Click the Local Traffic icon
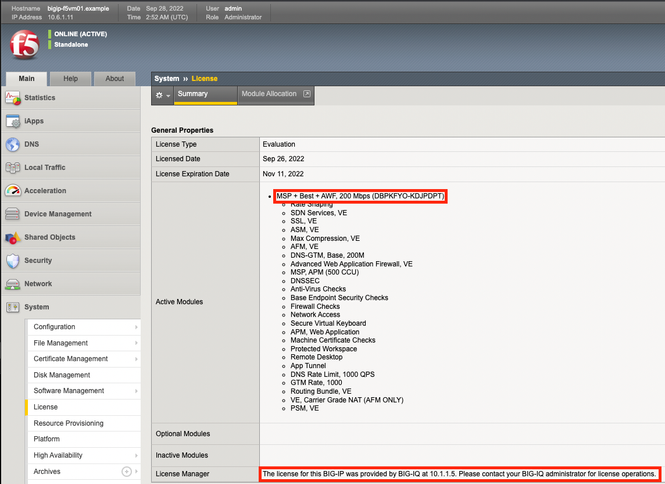This screenshot has width=665, height=484. [13, 168]
